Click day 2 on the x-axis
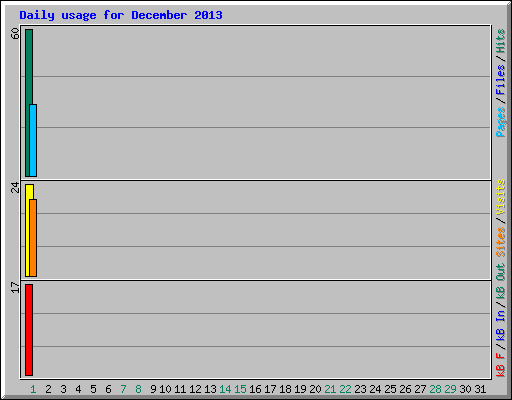This screenshot has width=512, height=400. click(48, 389)
